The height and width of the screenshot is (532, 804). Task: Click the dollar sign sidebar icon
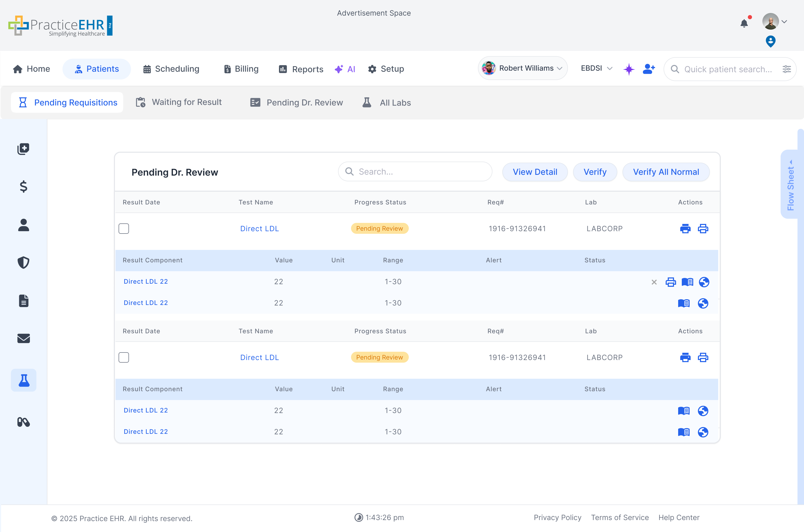[23, 186]
